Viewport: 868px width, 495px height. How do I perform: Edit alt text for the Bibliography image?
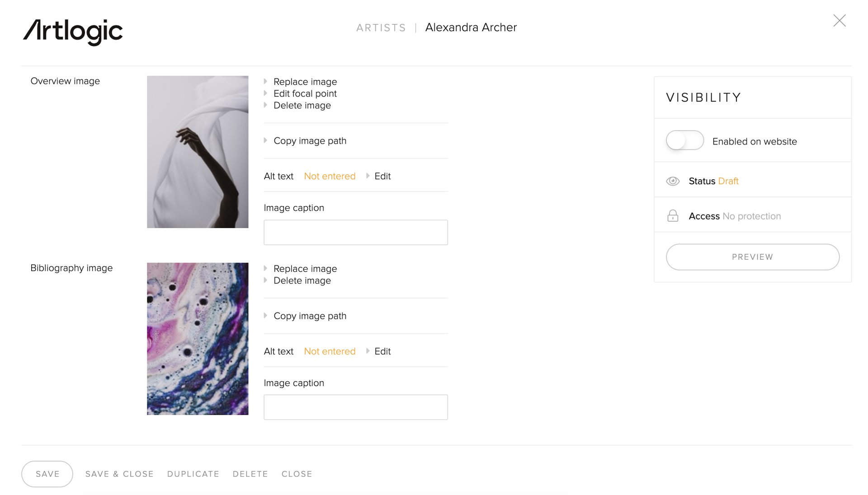pyautogui.click(x=382, y=351)
